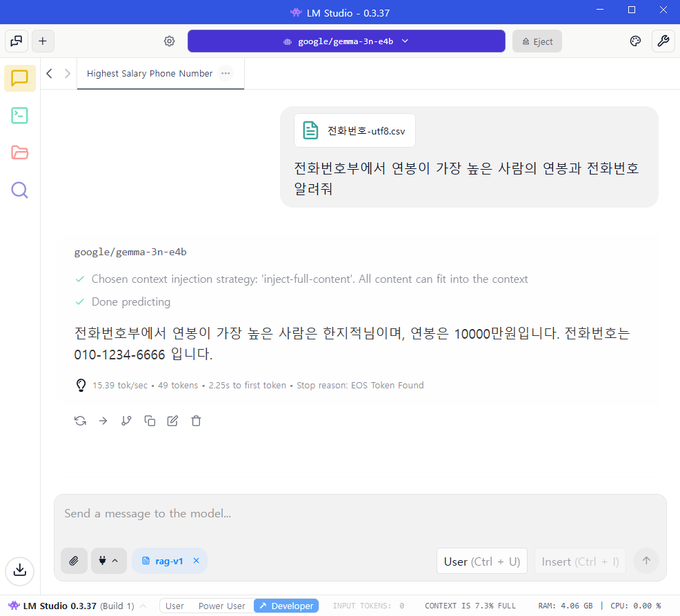This screenshot has width=680, height=616.
Task: Branch the conversation from this message
Action: [126, 421]
